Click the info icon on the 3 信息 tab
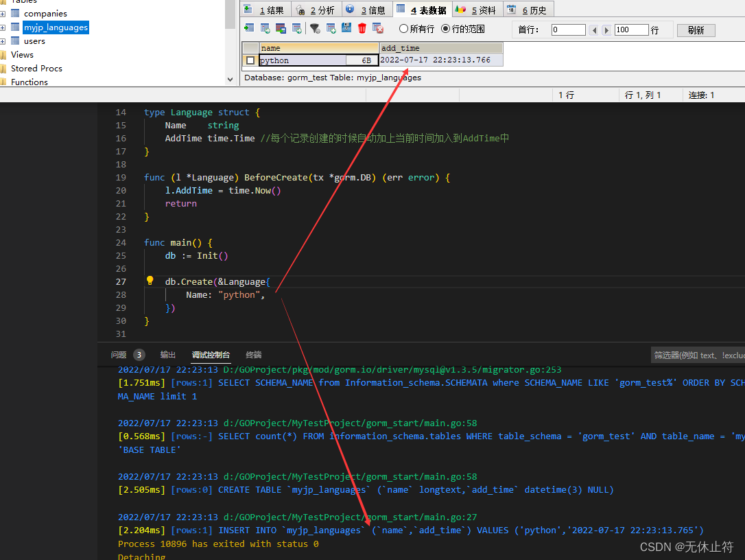Image resolution: width=745 pixels, height=560 pixels. (350, 9)
